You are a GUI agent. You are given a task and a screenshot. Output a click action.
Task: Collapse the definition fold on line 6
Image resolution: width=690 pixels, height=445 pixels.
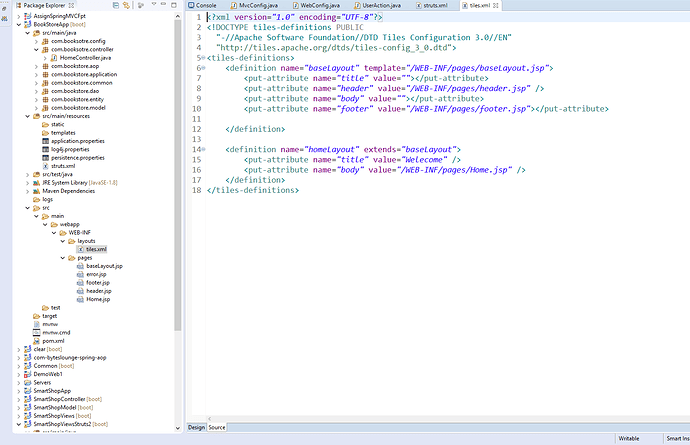(201, 68)
